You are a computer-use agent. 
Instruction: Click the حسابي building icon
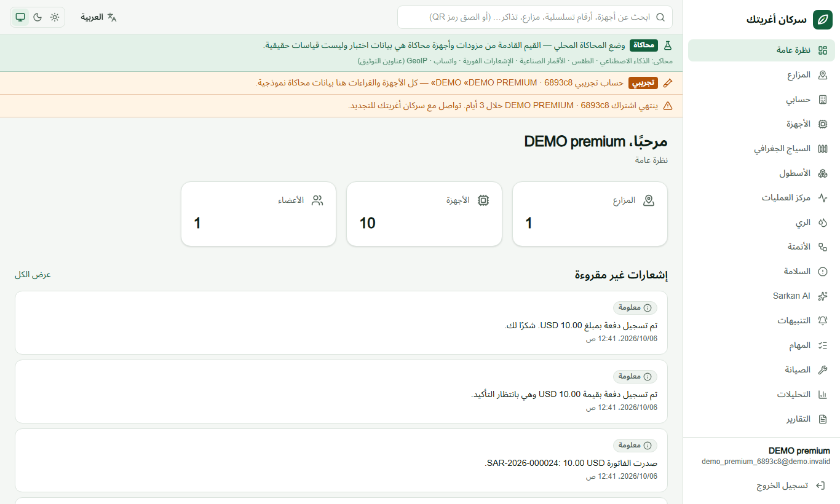(823, 100)
